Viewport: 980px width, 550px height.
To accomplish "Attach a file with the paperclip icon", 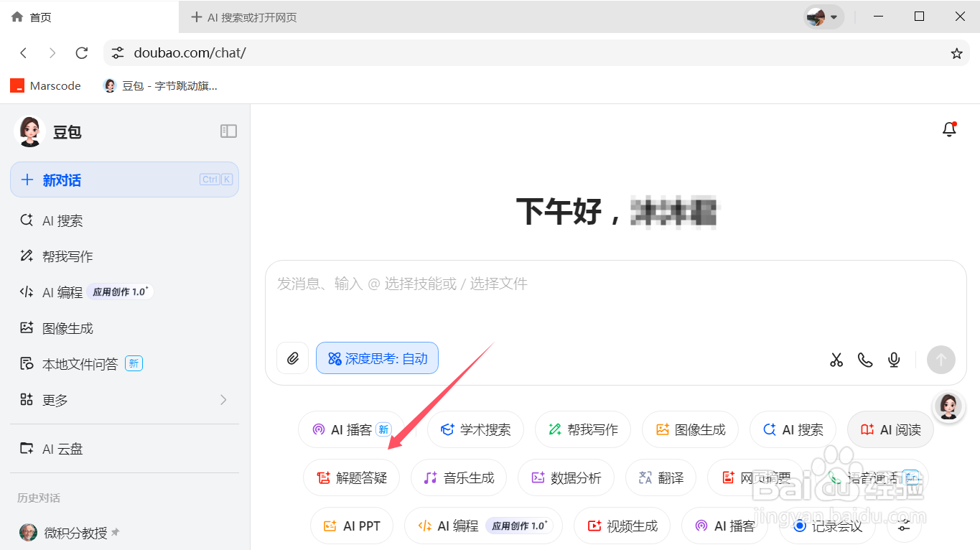I will pyautogui.click(x=293, y=358).
